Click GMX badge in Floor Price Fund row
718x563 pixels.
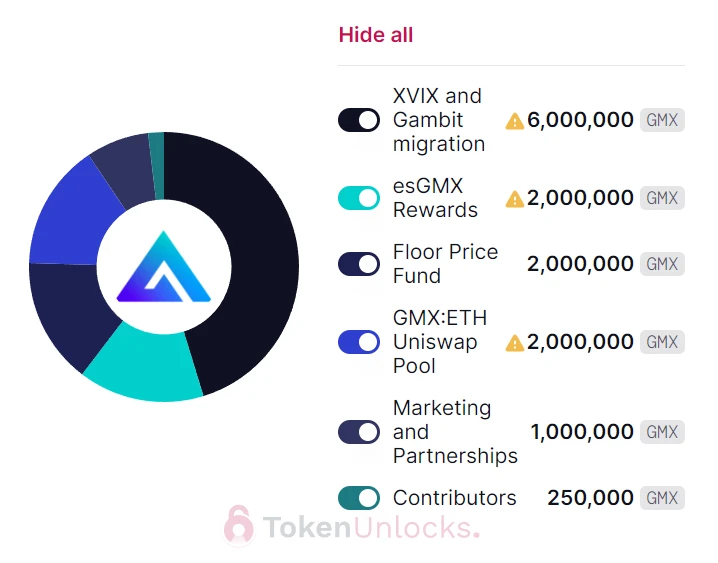click(x=662, y=264)
